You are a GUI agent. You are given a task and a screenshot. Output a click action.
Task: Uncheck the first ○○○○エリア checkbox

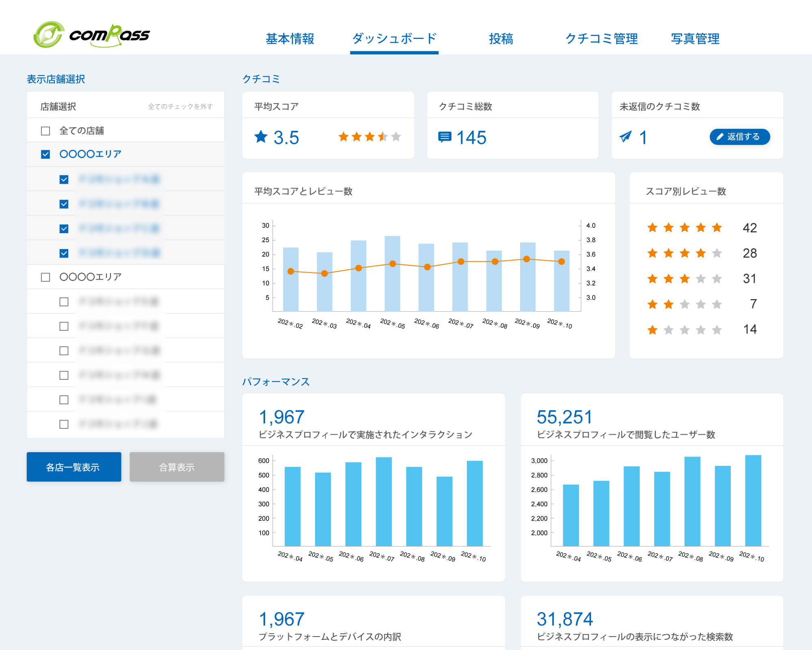[45, 154]
